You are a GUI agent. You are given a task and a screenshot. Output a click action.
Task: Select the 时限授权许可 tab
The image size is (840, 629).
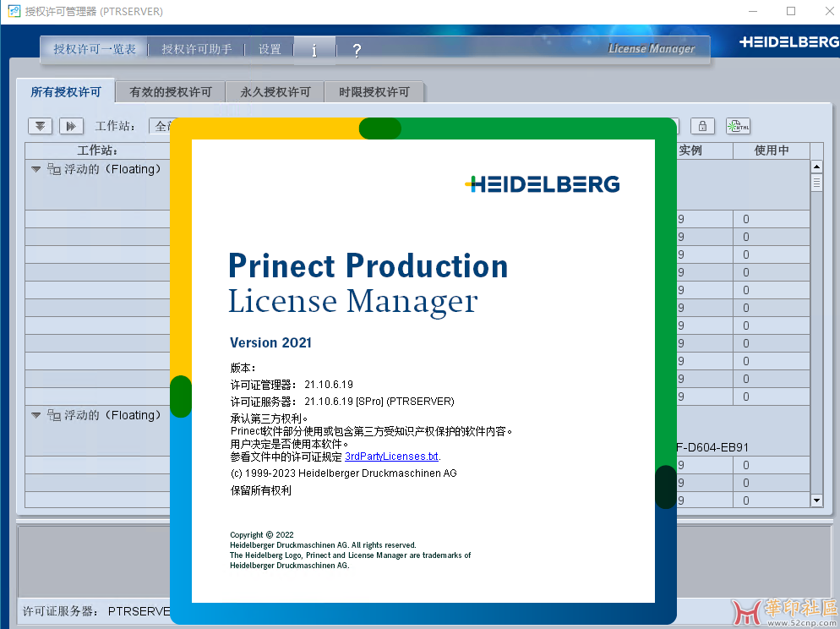(374, 92)
